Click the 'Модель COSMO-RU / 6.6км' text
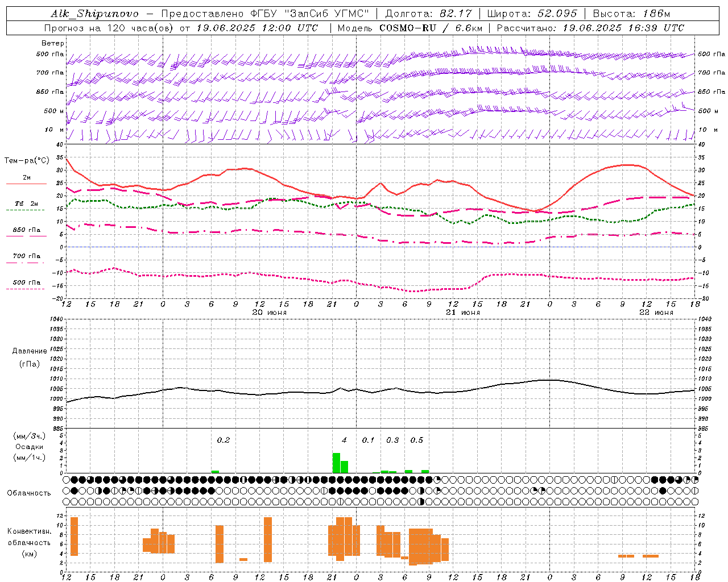Viewport: 728px width, 582px height. 410,28
